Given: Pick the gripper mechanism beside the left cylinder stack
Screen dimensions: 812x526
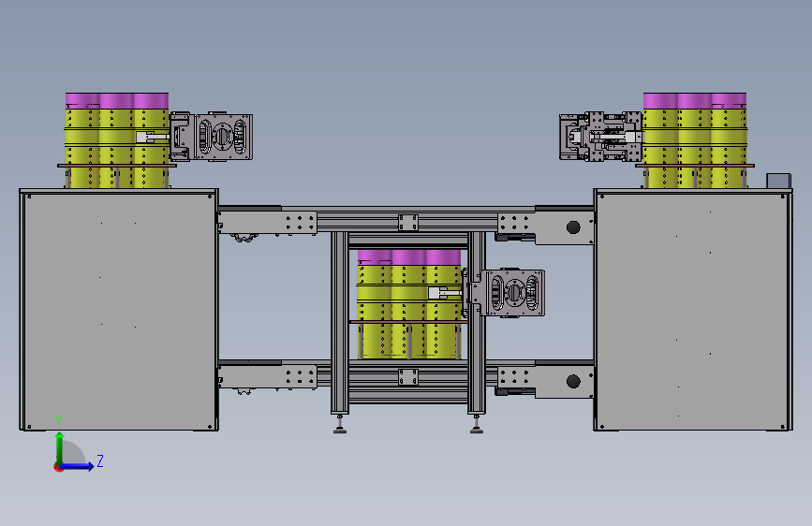Looking at the screenshot, I should pos(212,137).
